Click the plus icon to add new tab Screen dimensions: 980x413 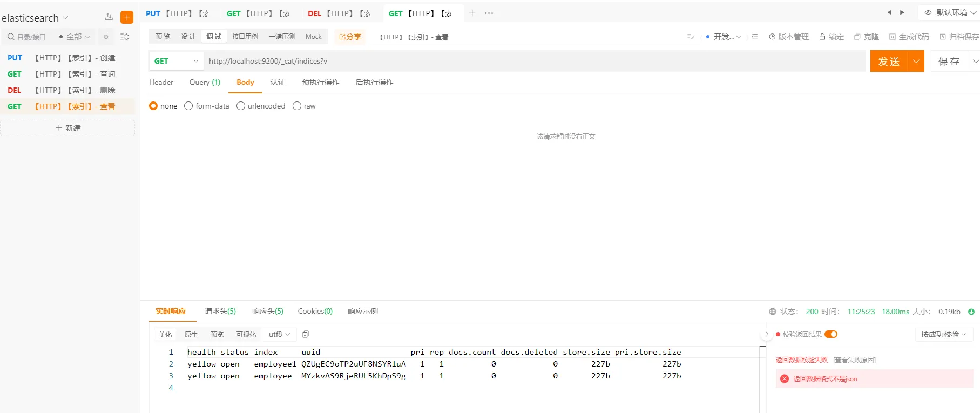point(472,13)
